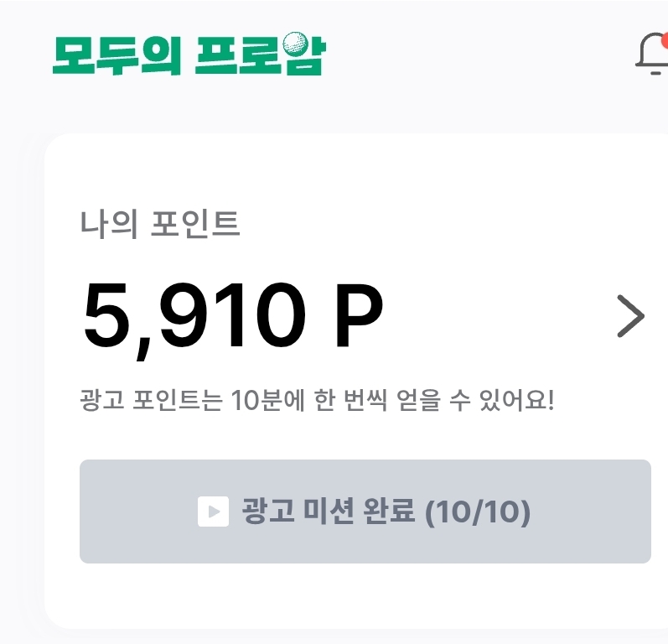This screenshot has width=668, height=644.
Task: Open notifications with the bell icon
Action: coord(652,54)
